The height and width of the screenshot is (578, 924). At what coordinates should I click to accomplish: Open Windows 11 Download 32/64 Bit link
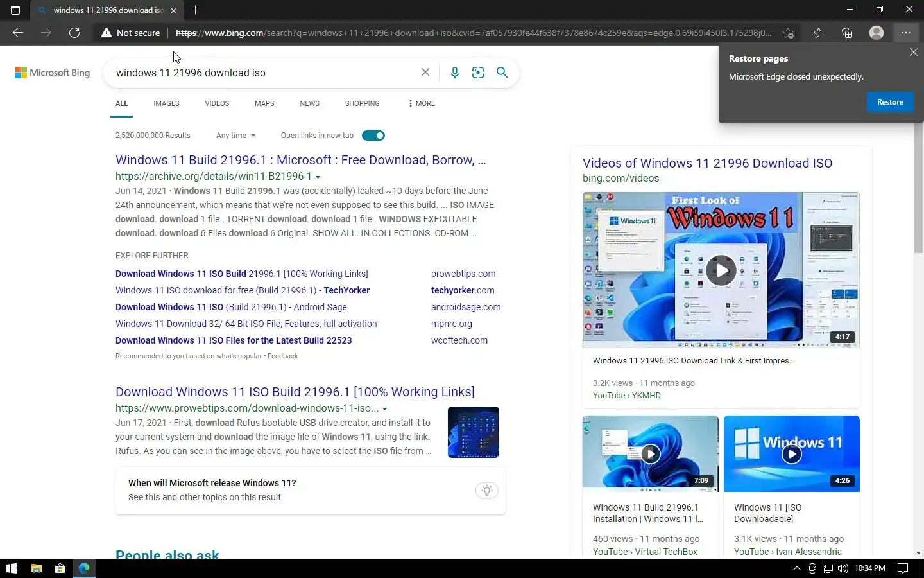pos(246,324)
